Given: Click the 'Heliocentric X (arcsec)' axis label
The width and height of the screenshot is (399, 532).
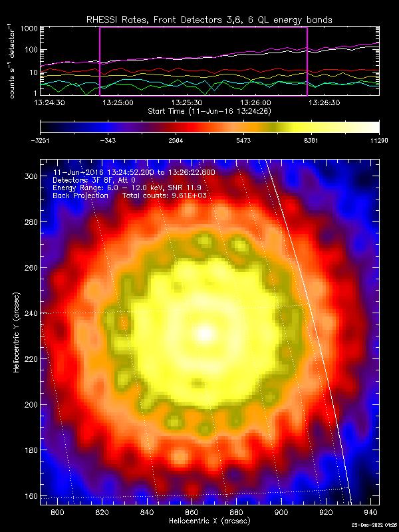Looking at the screenshot, I should [x=209, y=521].
